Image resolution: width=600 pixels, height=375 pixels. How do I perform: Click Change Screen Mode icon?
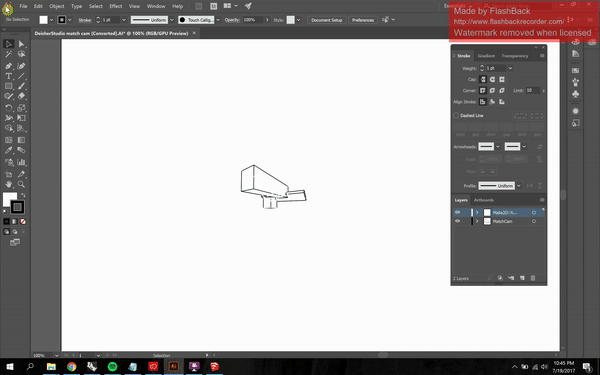coord(15,242)
